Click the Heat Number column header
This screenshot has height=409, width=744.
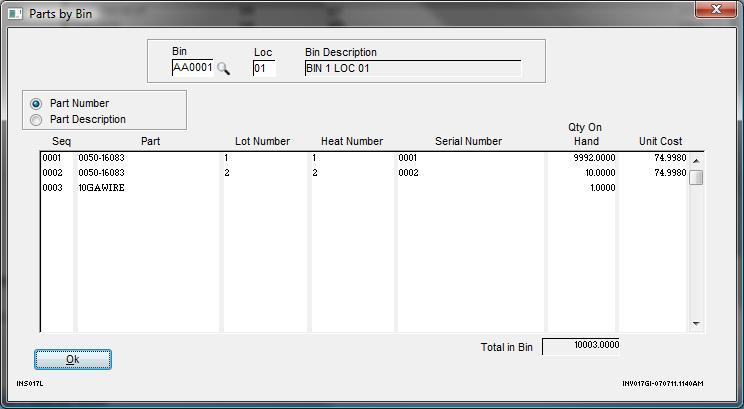tap(352, 141)
